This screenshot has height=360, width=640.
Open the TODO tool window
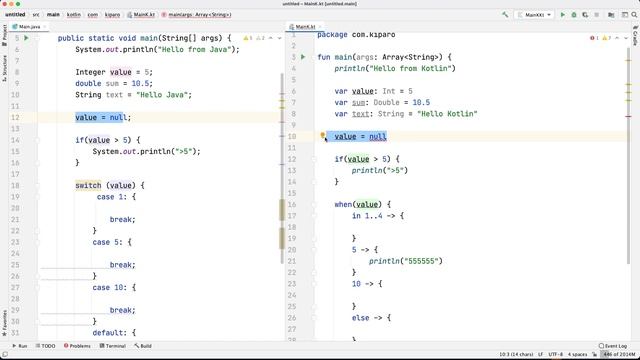tap(45, 346)
